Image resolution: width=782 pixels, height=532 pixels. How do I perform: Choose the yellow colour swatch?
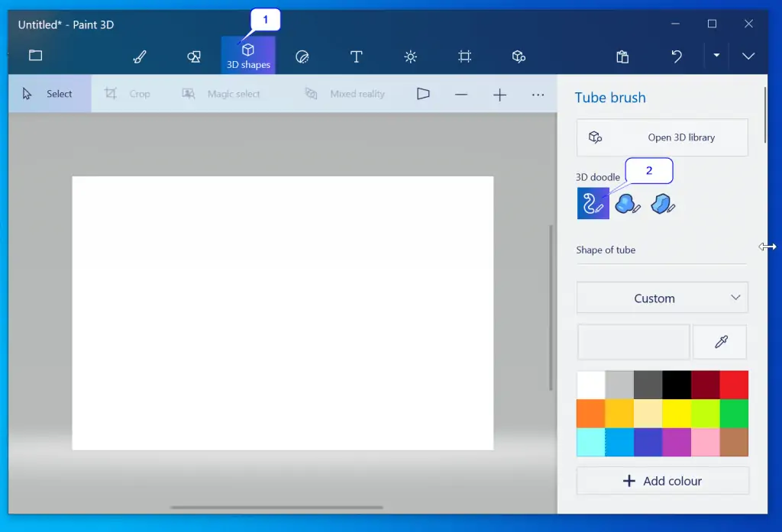[x=677, y=414]
